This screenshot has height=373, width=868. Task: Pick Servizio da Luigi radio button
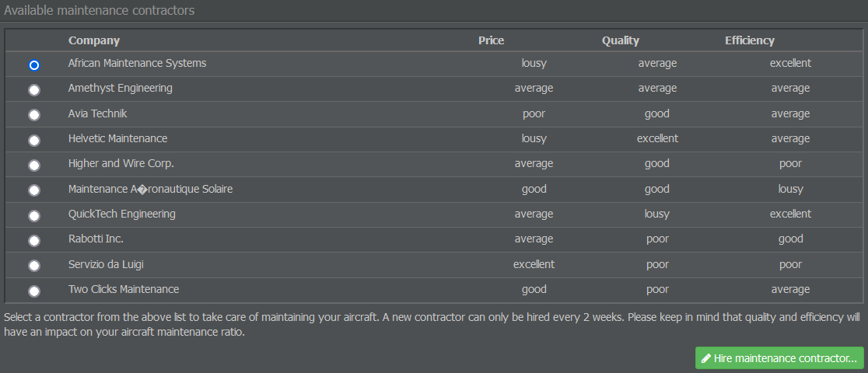[x=34, y=266]
